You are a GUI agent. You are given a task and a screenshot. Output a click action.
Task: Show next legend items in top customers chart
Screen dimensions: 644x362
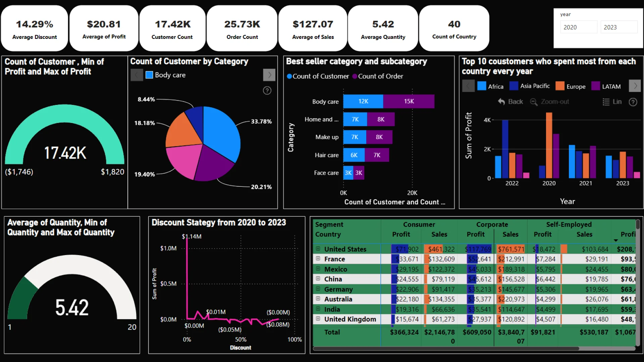click(635, 86)
